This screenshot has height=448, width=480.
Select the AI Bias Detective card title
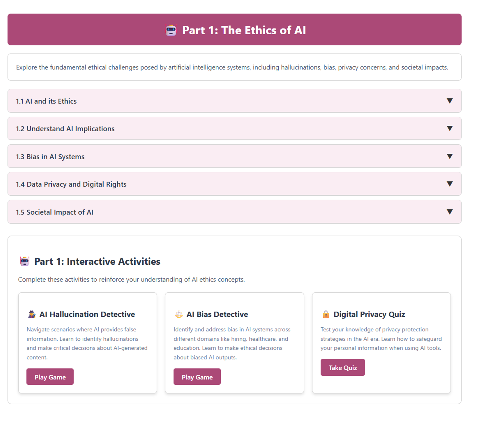(x=217, y=314)
